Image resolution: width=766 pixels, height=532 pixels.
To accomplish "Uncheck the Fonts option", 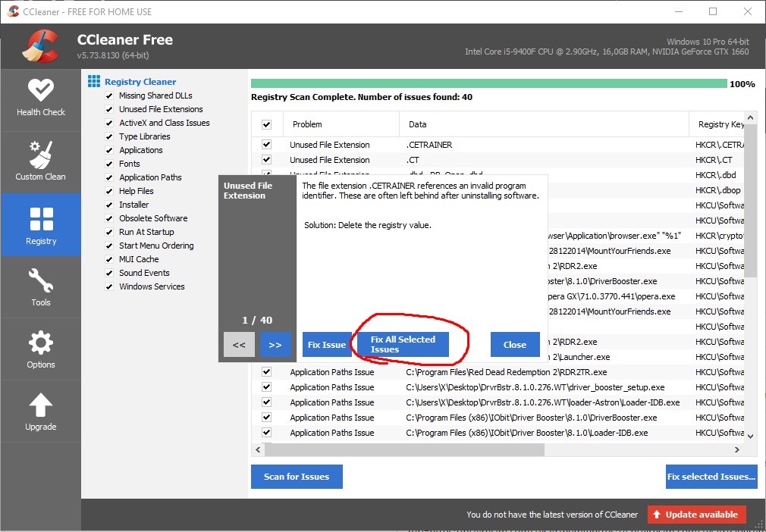I will (109, 164).
